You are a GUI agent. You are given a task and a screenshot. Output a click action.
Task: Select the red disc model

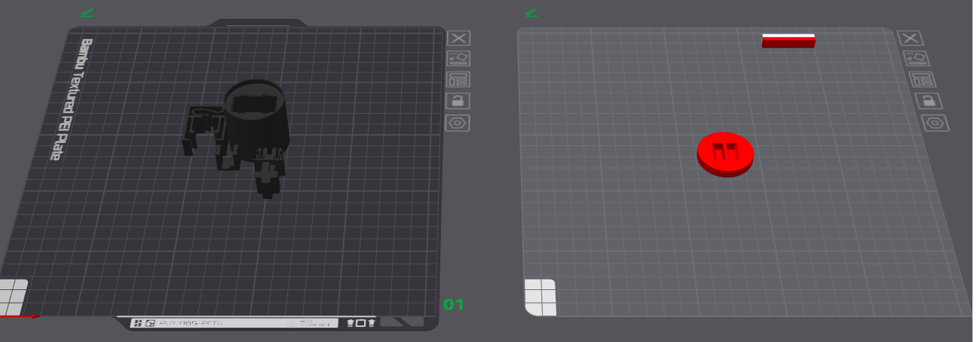[724, 154]
